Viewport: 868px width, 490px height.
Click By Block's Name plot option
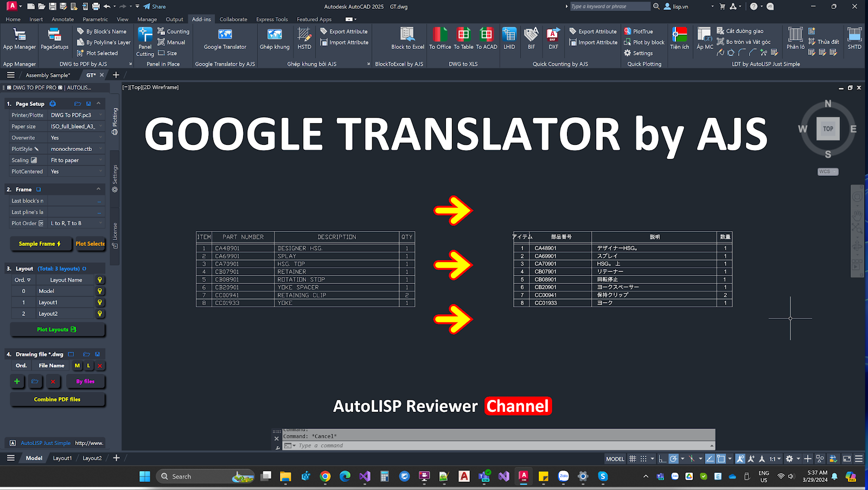[102, 31]
